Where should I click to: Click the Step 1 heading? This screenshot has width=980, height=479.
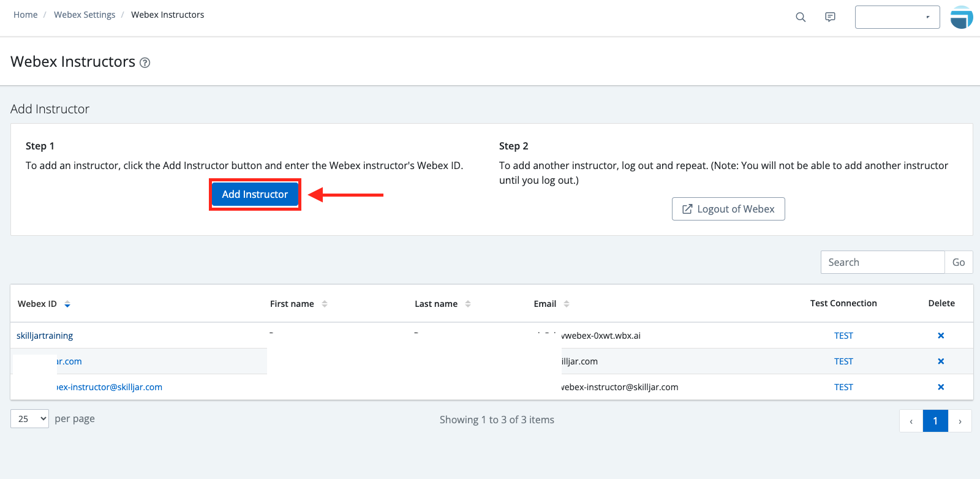click(x=40, y=146)
